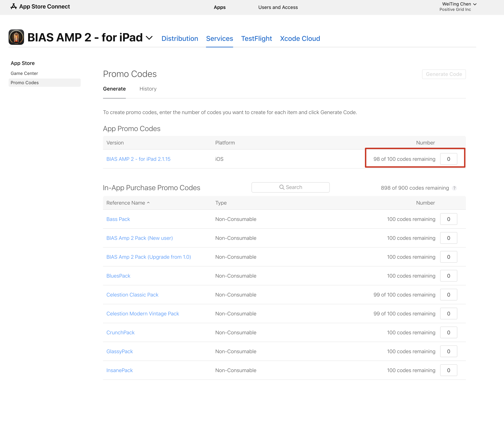Click number field for CrunchPack

pyautogui.click(x=449, y=332)
